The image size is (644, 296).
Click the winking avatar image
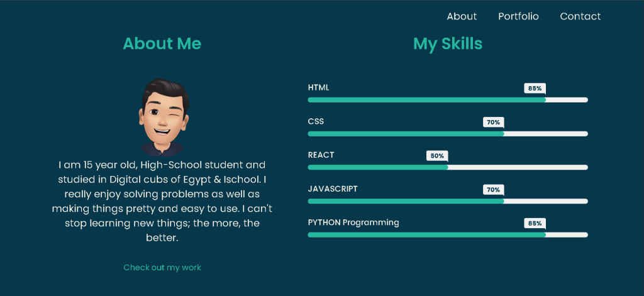pyautogui.click(x=162, y=117)
